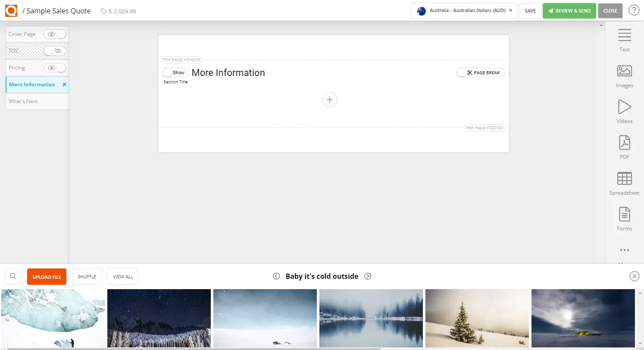
Task: Click the Review & Send button
Action: pos(569,11)
